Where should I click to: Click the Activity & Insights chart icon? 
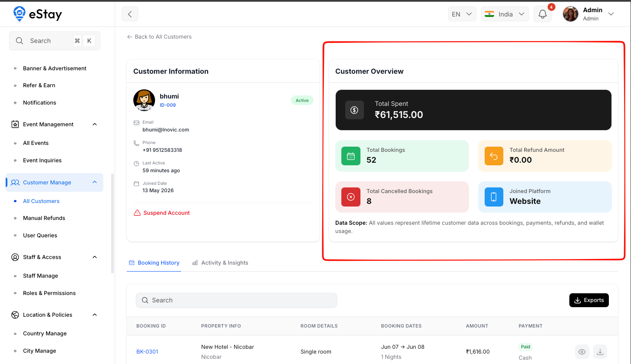(x=195, y=263)
